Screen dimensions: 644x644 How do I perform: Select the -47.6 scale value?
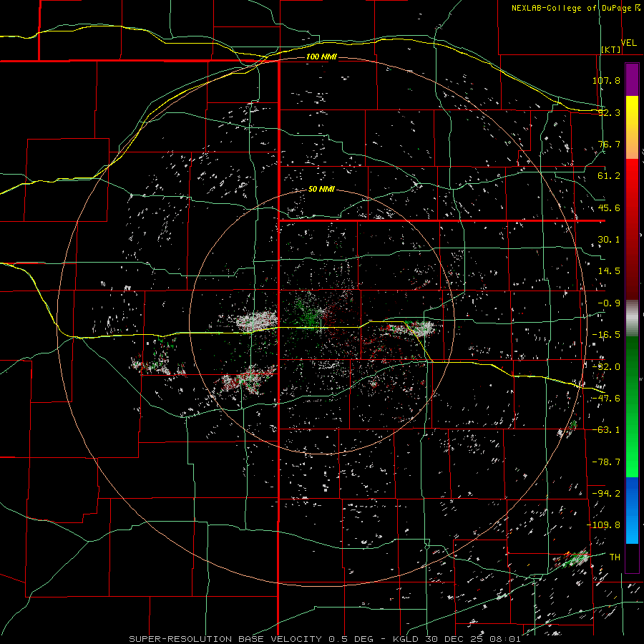(x=606, y=399)
